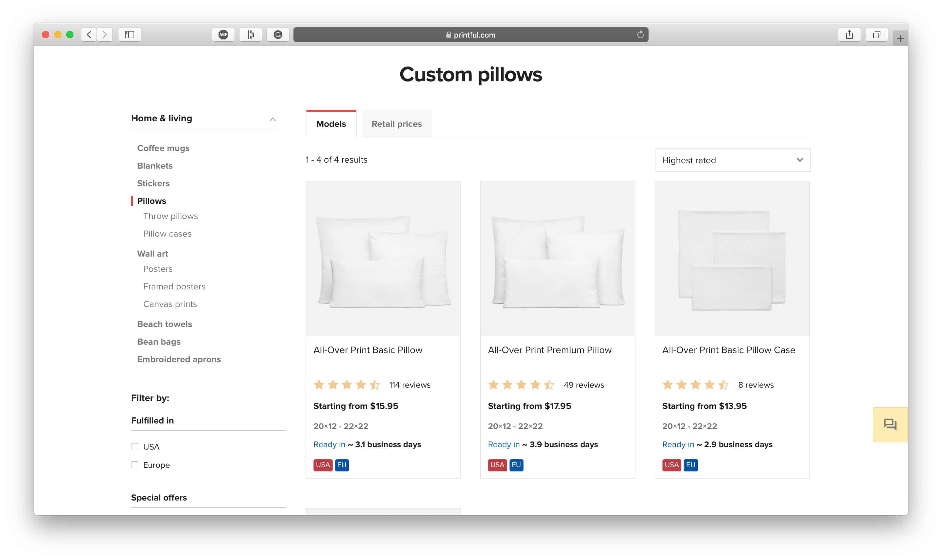Viewport: 942px width, 560px height.
Task: Go back with the browser back arrow
Action: 89,35
